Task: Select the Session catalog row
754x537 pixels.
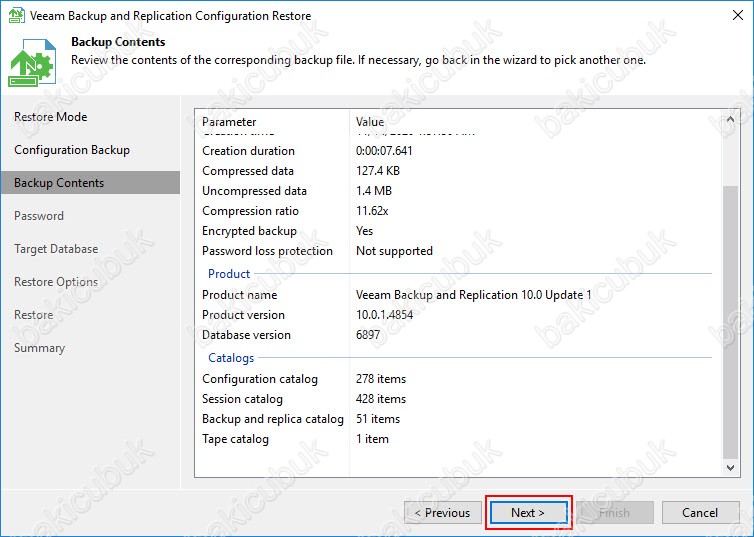Action: (457, 399)
